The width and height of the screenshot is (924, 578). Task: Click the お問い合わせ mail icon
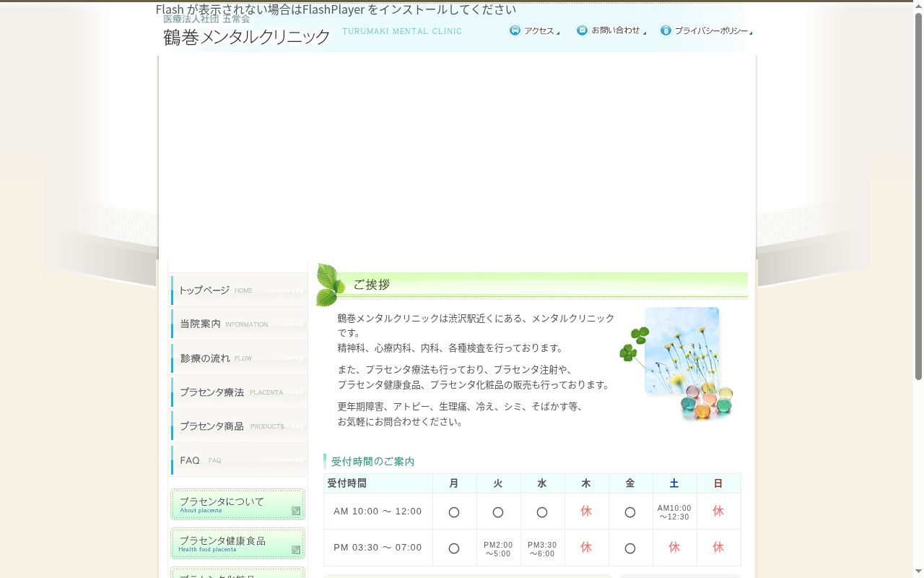[582, 30]
